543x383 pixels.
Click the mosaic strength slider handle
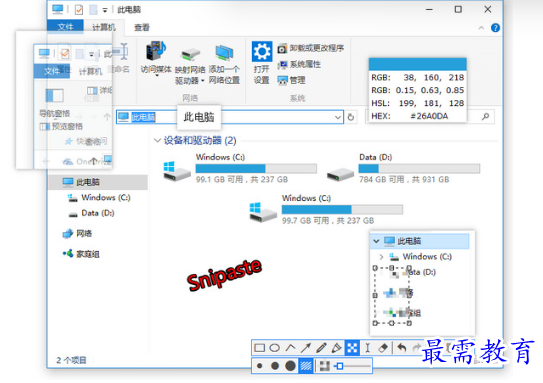[339, 366]
